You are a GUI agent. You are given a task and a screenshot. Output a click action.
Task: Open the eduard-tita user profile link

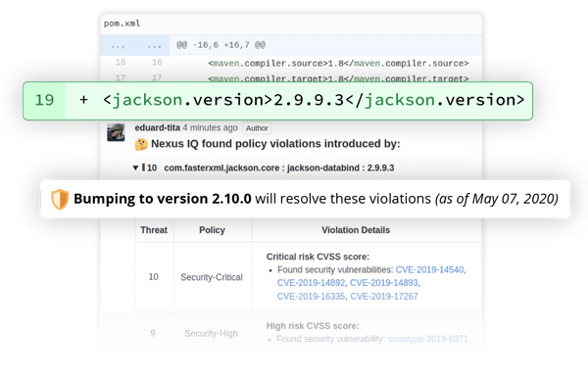(x=158, y=128)
